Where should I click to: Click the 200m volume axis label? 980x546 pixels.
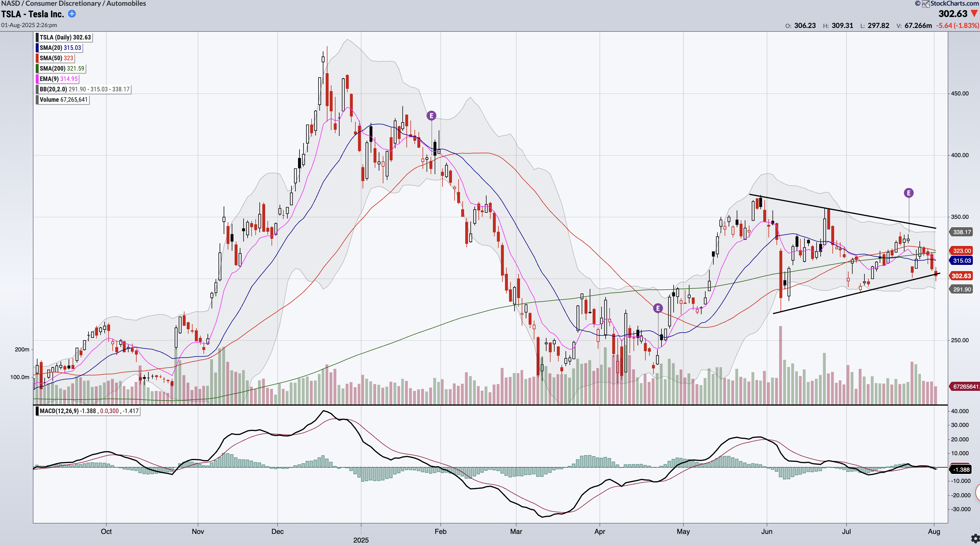[x=22, y=349]
